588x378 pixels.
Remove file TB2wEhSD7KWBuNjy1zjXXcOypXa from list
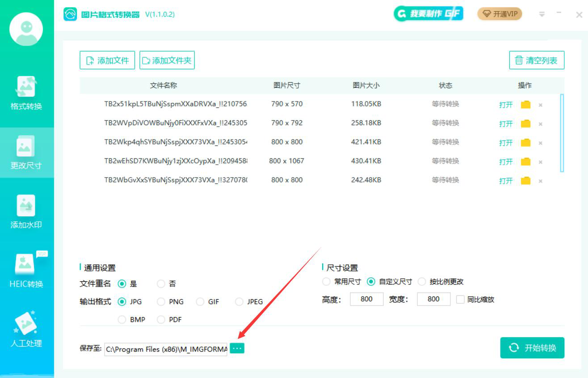click(x=540, y=162)
